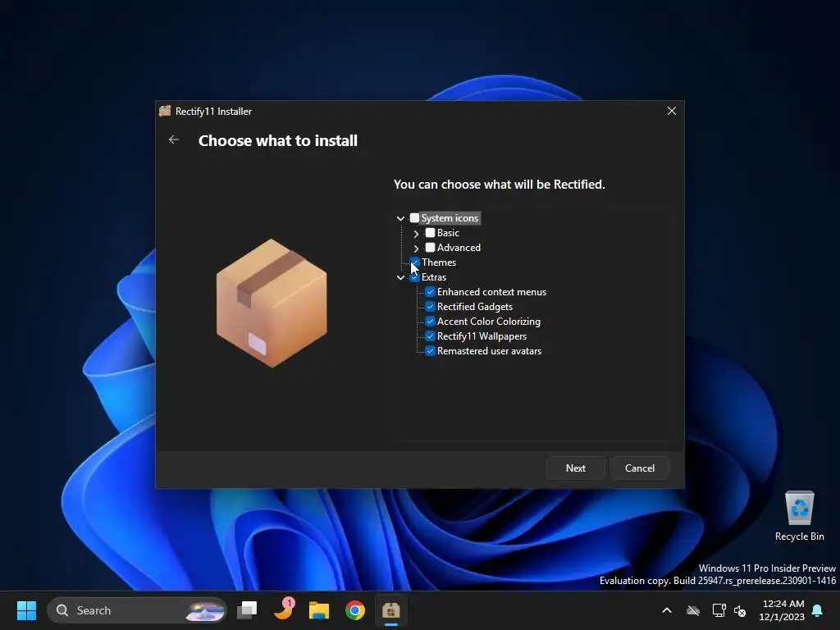Image resolution: width=840 pixels, height=630 pixels.
Task: Select Remastered user avatars label
Action: tap(489, 351)
